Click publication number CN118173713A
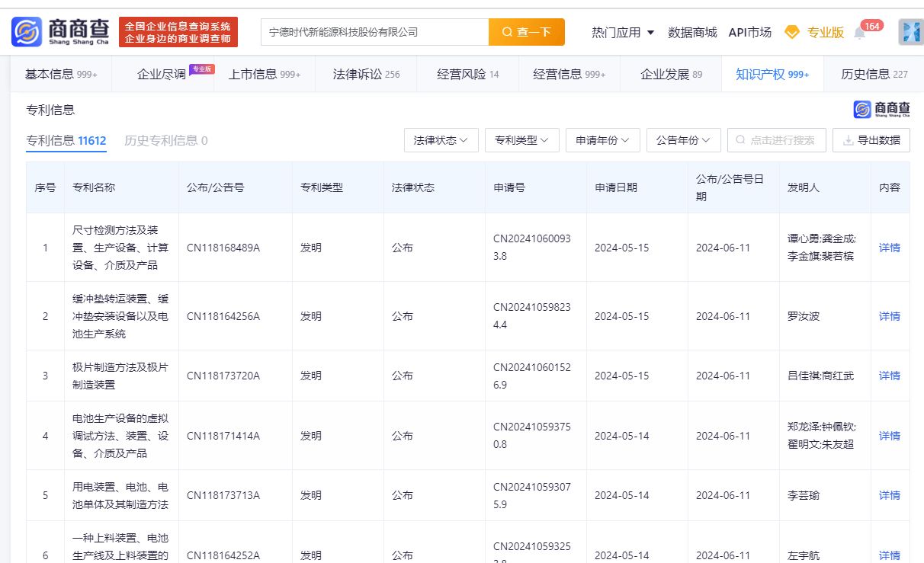 (x=223, y=495)
